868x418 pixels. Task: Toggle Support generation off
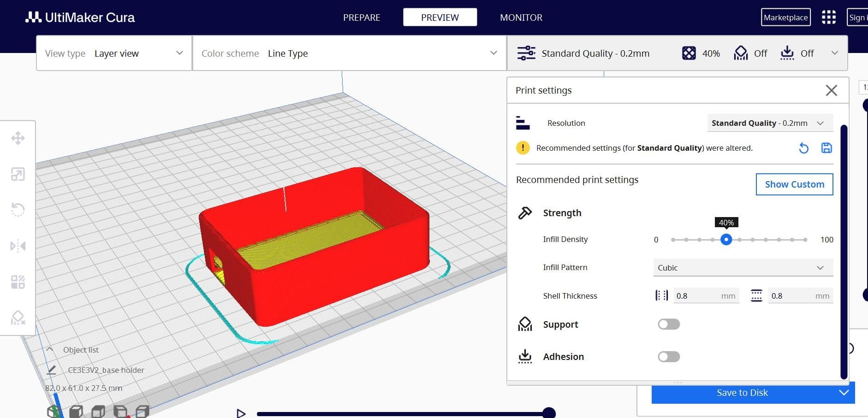click(669, 324)
